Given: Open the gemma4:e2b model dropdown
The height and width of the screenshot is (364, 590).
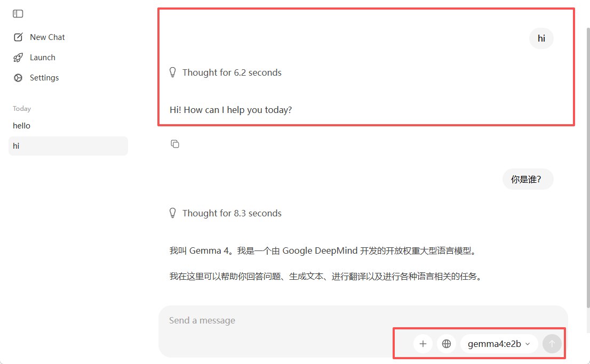Looking at the screenshot, I should pos(499,344).
